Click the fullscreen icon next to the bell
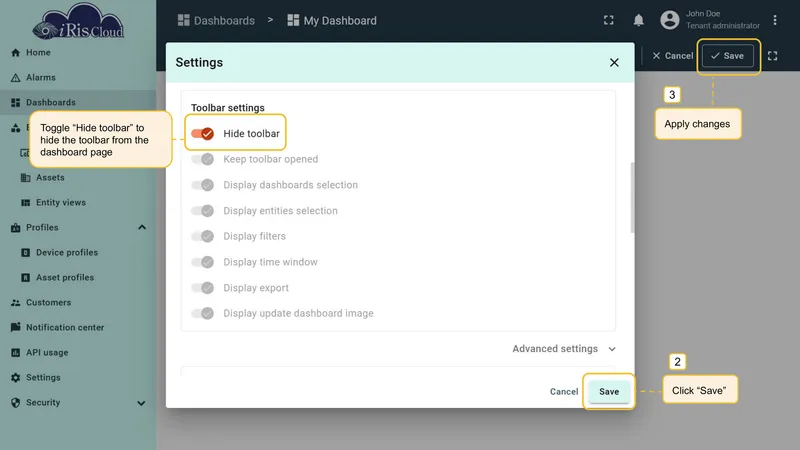 [609, 20]
